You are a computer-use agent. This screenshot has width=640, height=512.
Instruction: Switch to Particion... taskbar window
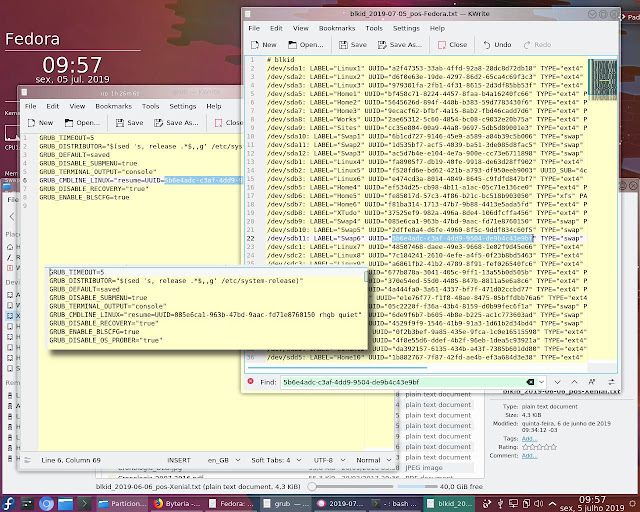coord(122,503)
